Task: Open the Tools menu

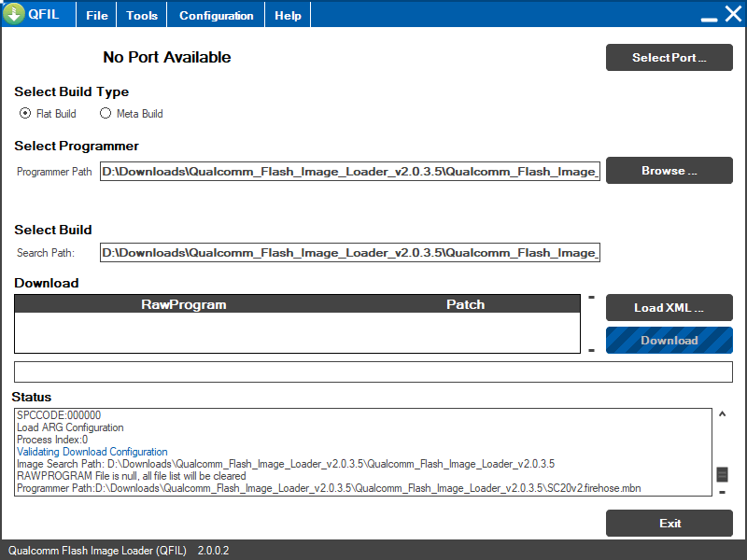Action: coord(141,14)
